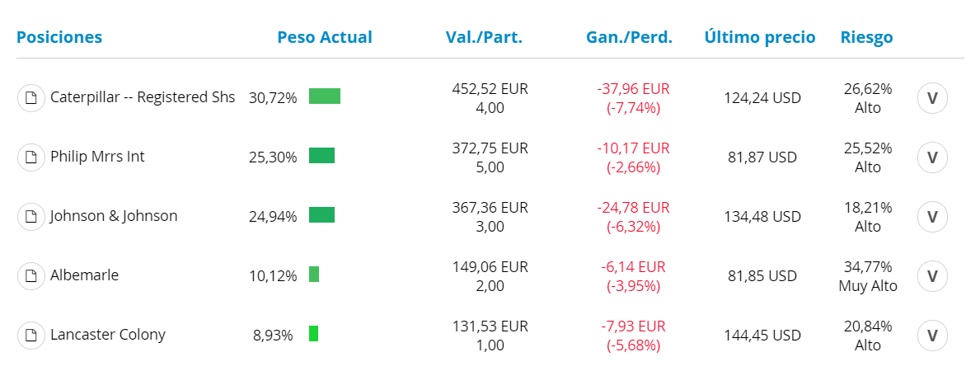Click the document icon for Johnson & Johnson
Viewport: 980px width, 371px height.
tap(30, 217)
